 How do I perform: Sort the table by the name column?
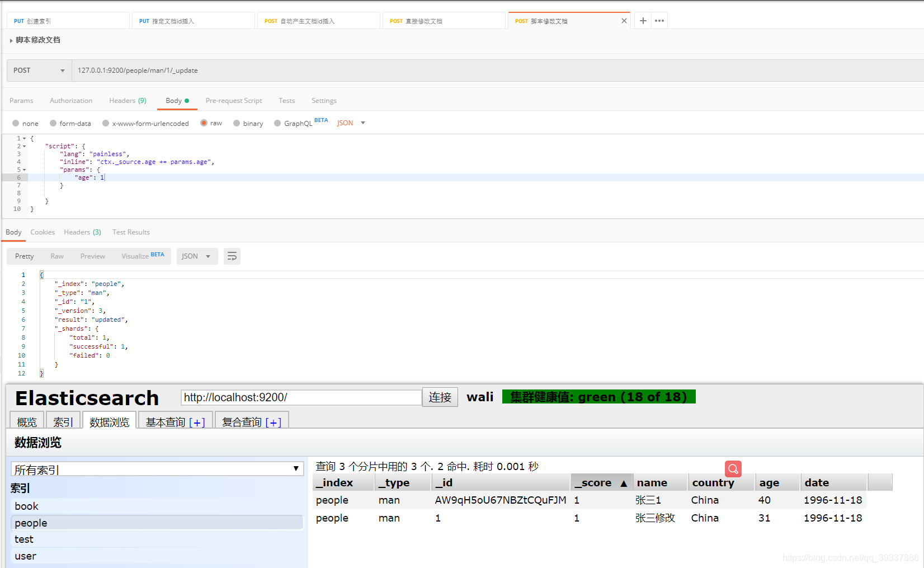660,482
